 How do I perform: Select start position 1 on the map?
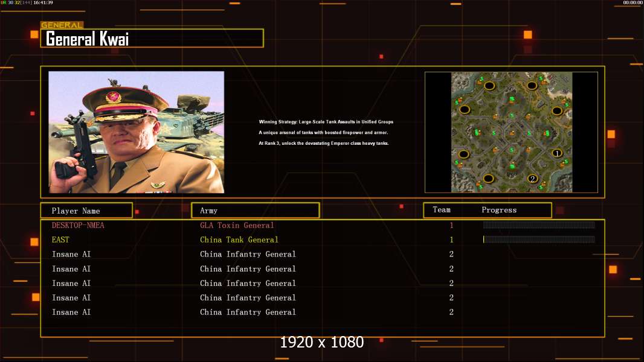556,153
